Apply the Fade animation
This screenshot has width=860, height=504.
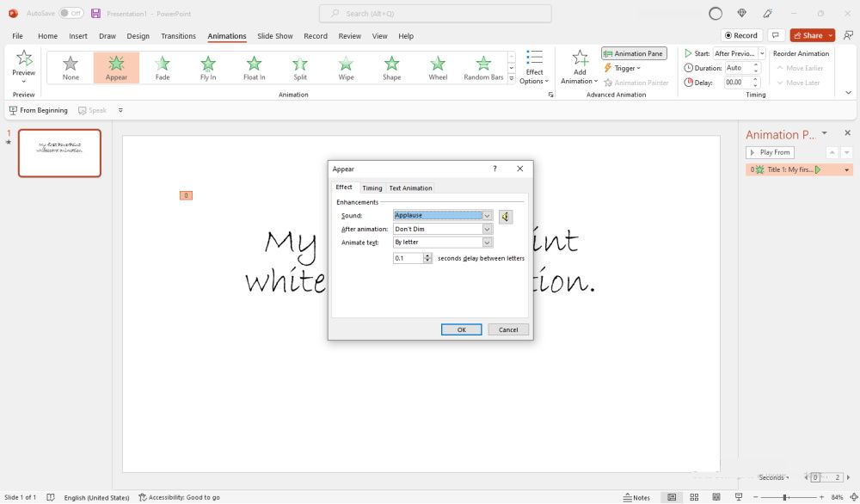[x=163, y=68]
